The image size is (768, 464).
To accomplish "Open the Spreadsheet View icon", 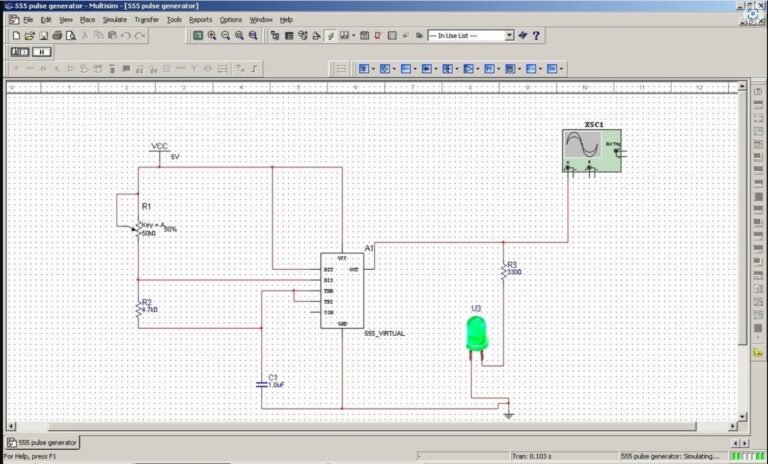I will [x=289, y=36].
